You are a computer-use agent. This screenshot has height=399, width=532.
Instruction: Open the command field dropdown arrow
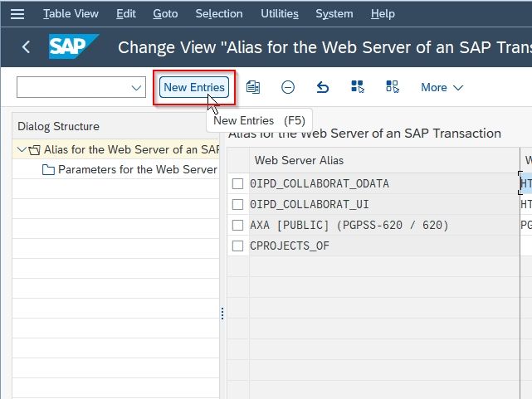tap(136, 88)
